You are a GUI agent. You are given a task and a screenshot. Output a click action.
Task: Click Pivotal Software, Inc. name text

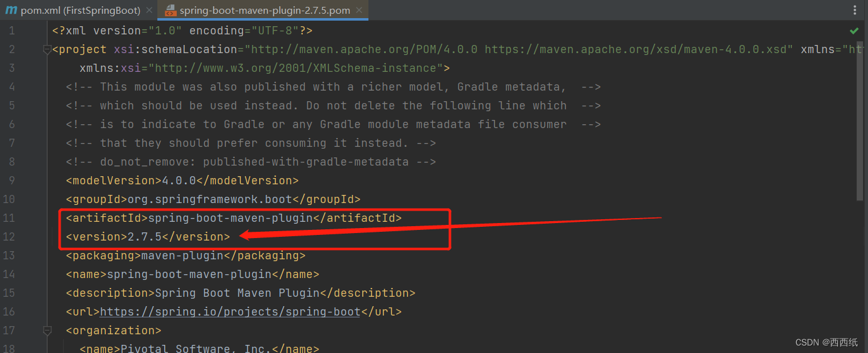click(196, 348)
